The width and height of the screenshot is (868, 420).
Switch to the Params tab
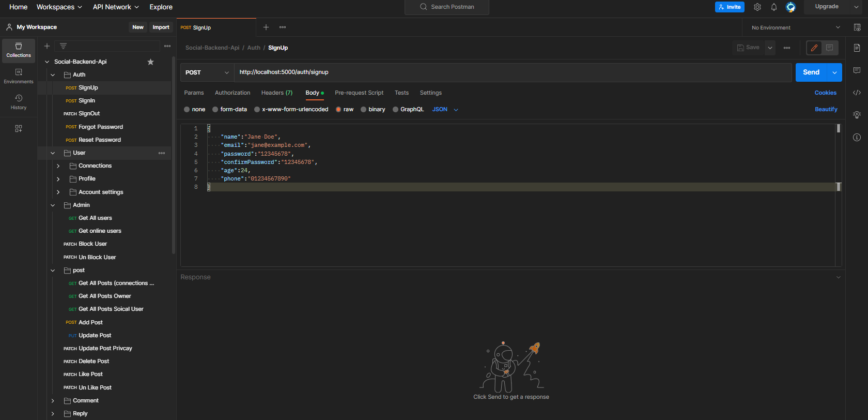coord(194,93)
